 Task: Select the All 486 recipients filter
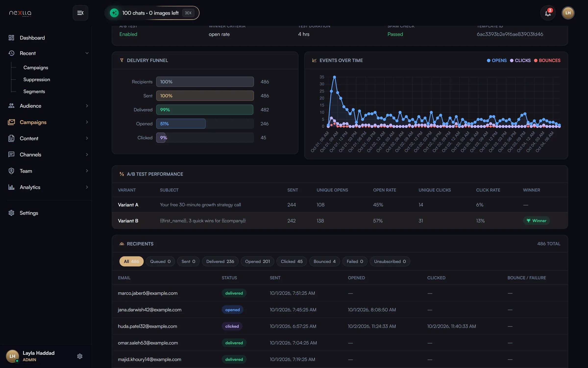tap(131, 261)
